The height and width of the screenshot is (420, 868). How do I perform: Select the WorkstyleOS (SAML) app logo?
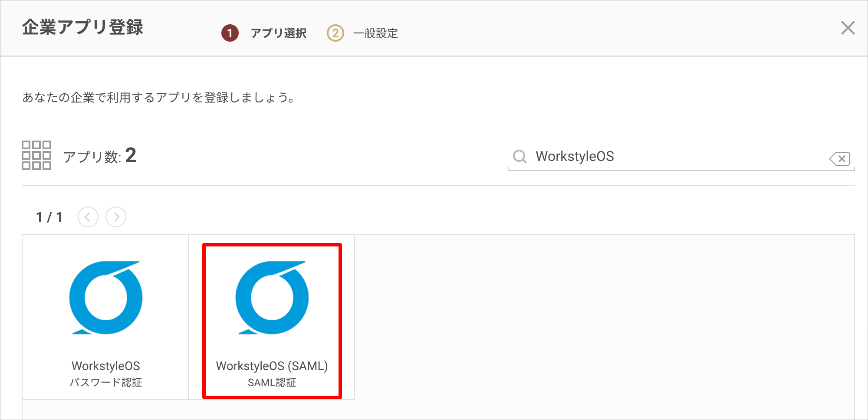272,298
